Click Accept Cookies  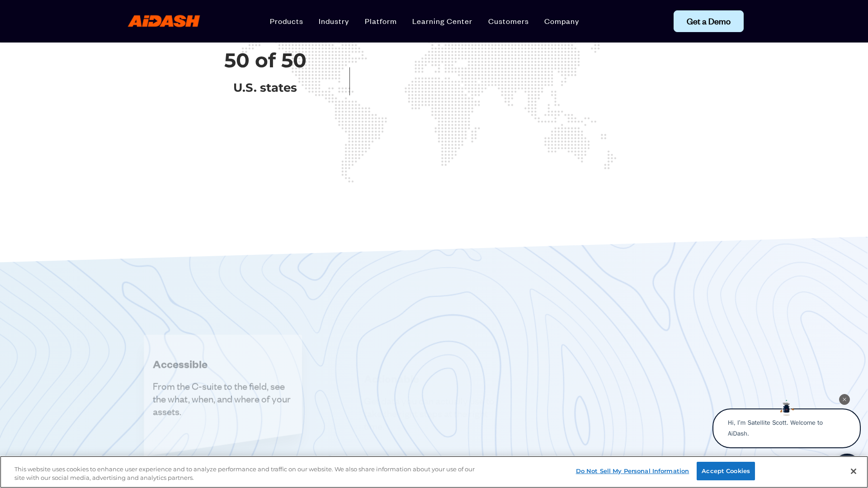[726, 471]
